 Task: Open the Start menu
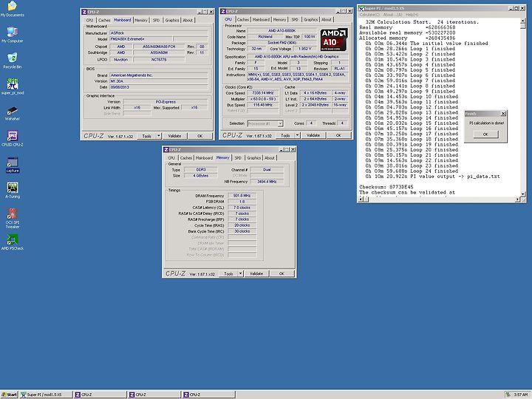coord(9,395)
